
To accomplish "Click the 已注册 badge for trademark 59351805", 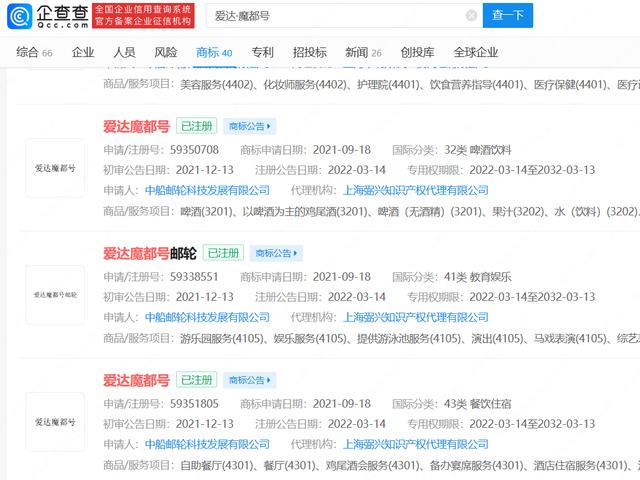I will click(x=196, y=380).
